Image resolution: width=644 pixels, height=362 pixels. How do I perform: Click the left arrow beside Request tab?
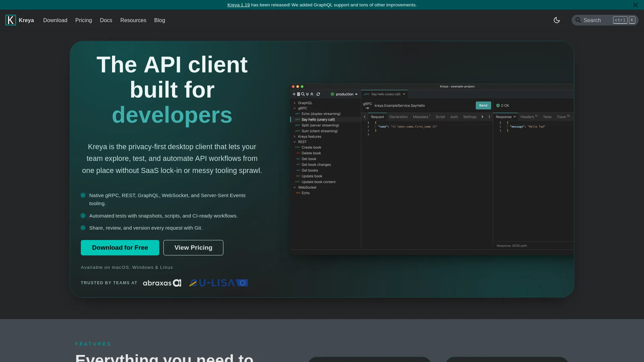365,117
